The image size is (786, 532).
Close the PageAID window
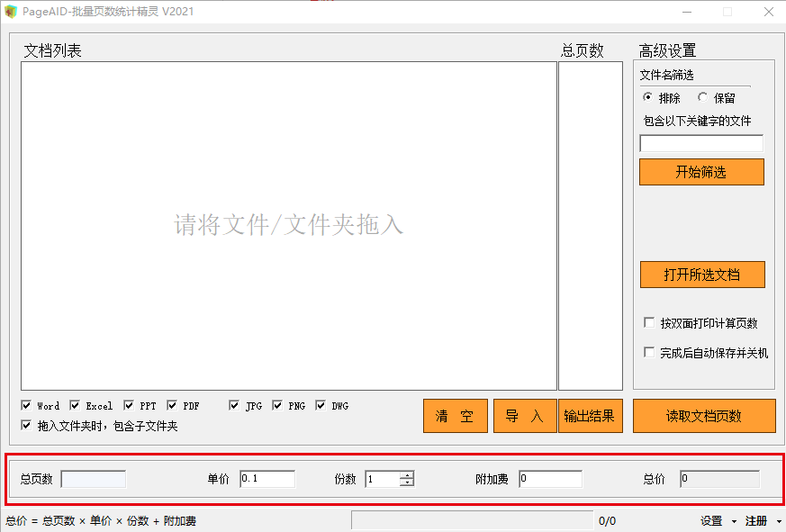769,12
